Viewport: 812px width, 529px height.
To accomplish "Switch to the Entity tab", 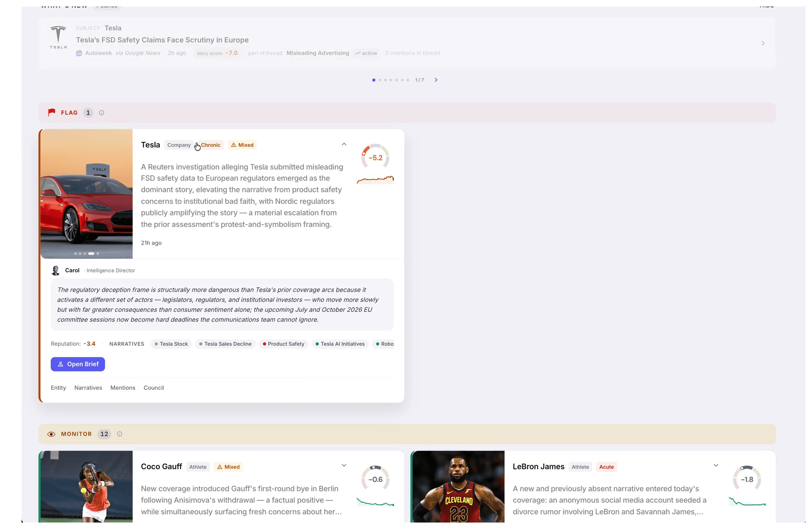I will tap(58, 388).
